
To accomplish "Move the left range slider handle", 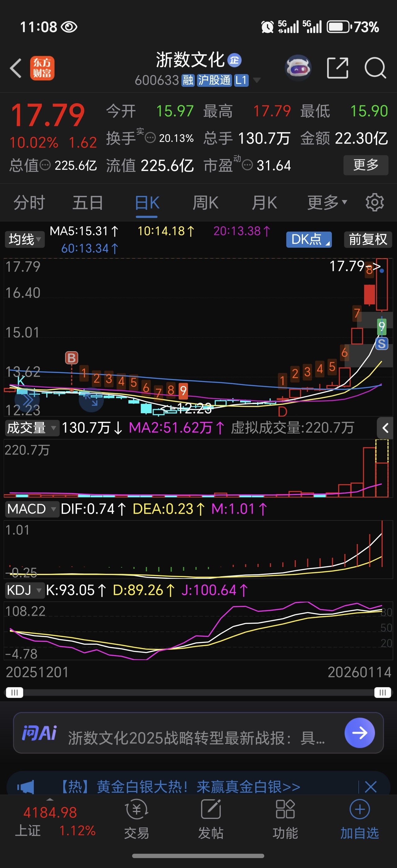I will pyautogui.click(x=15, y=693).
